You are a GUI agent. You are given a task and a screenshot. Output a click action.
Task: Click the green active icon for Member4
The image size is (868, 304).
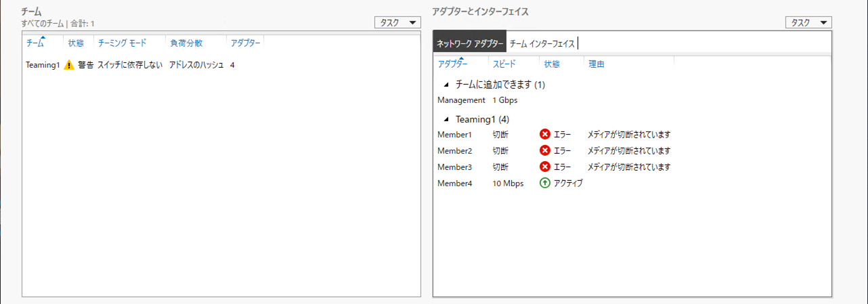pyautogui.click(x=545, y=183)
